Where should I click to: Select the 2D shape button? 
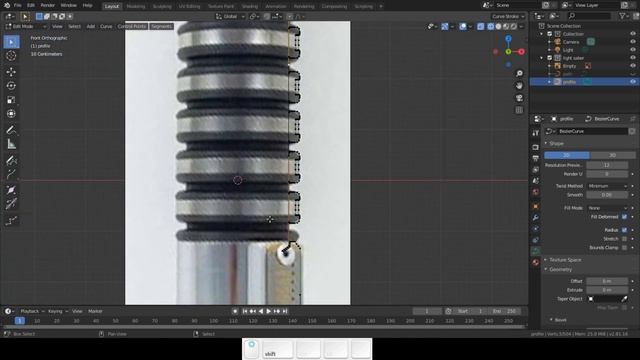[567, 155]
